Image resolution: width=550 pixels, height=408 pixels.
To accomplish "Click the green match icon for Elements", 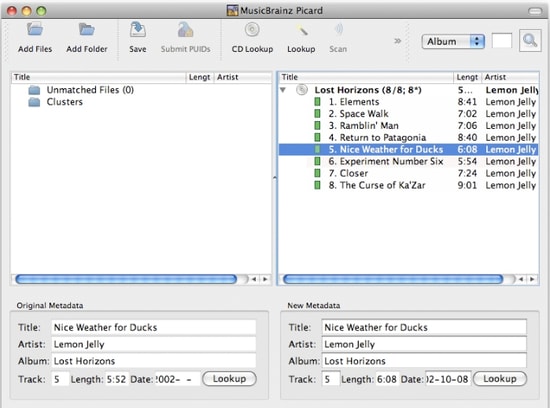I will click(x=317, y=102).
